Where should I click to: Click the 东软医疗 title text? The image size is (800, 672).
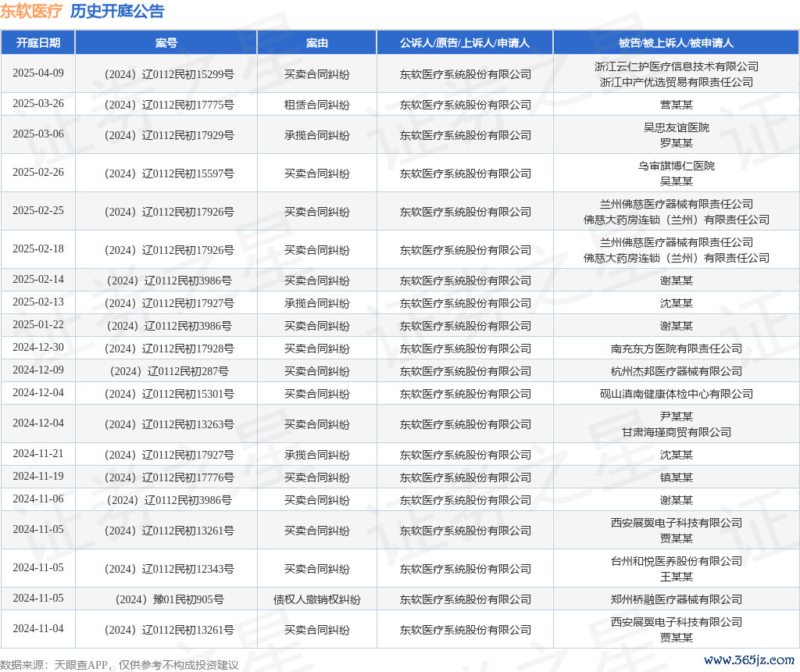(31, 11)
